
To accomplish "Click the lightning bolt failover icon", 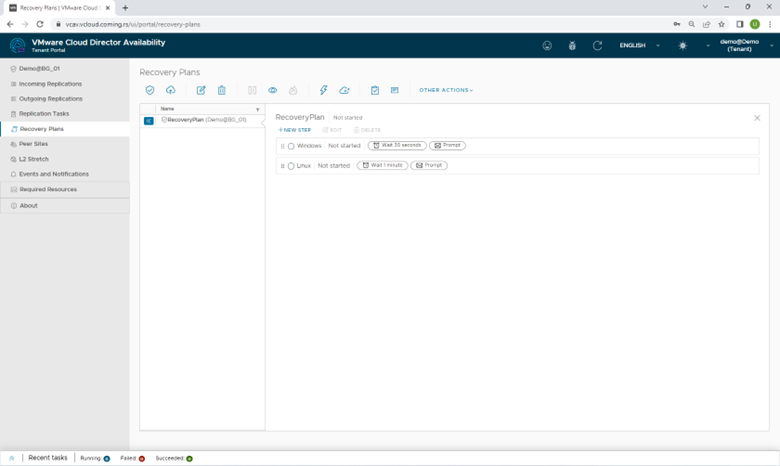I will [323, 90].
